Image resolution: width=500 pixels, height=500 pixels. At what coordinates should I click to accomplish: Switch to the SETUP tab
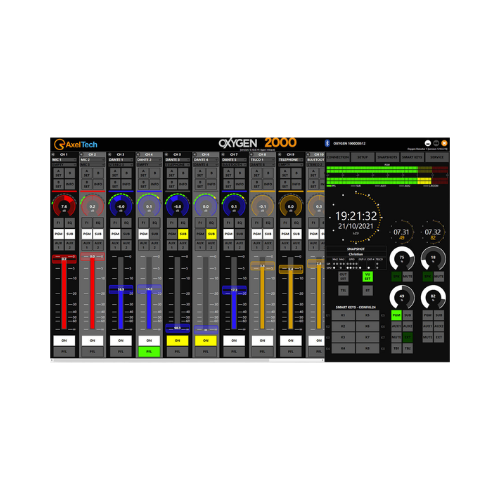click(x=362, y=157)
